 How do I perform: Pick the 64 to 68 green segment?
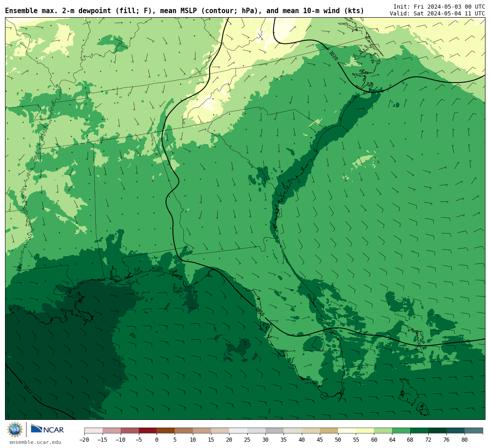(x=402, y=431)
